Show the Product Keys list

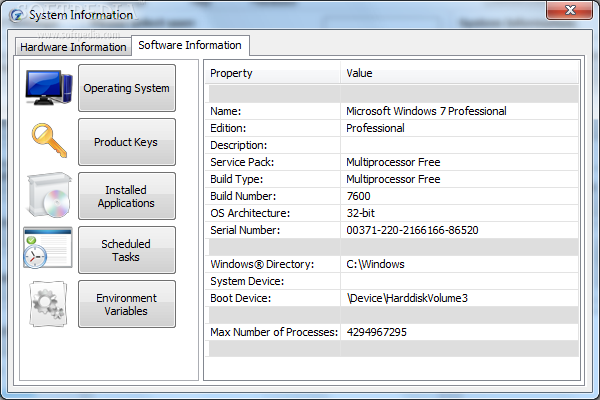(x=127, y=142)
